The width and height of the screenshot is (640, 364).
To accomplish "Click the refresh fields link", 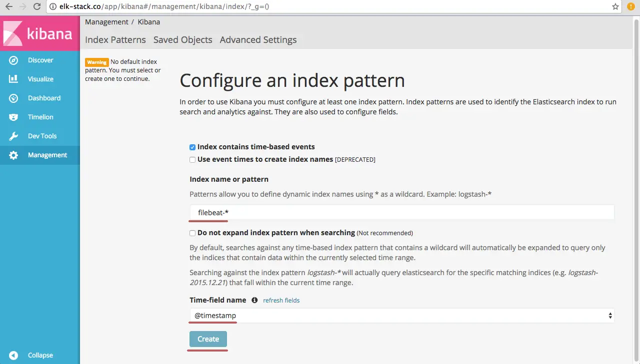I will [x=281, y=301].
